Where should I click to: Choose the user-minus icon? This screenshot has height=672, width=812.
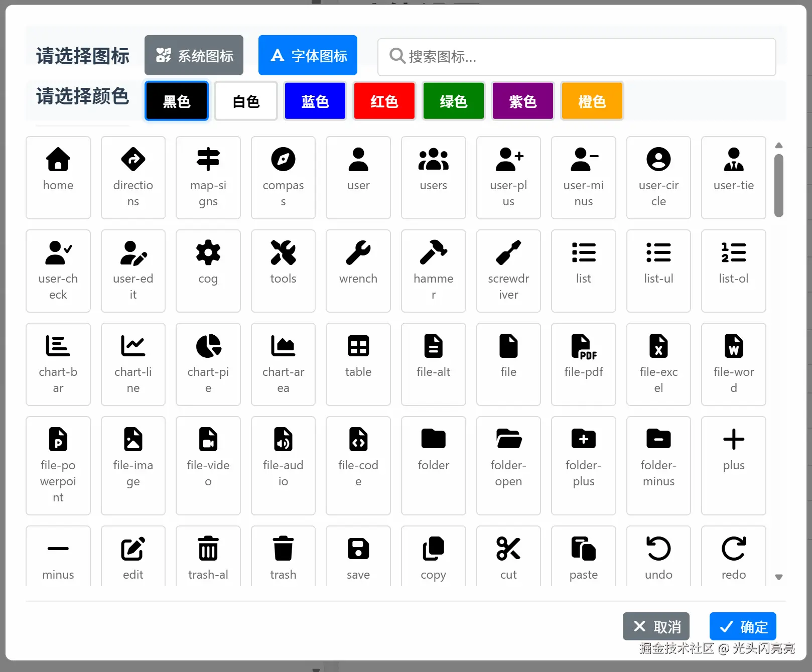(584, 177)
